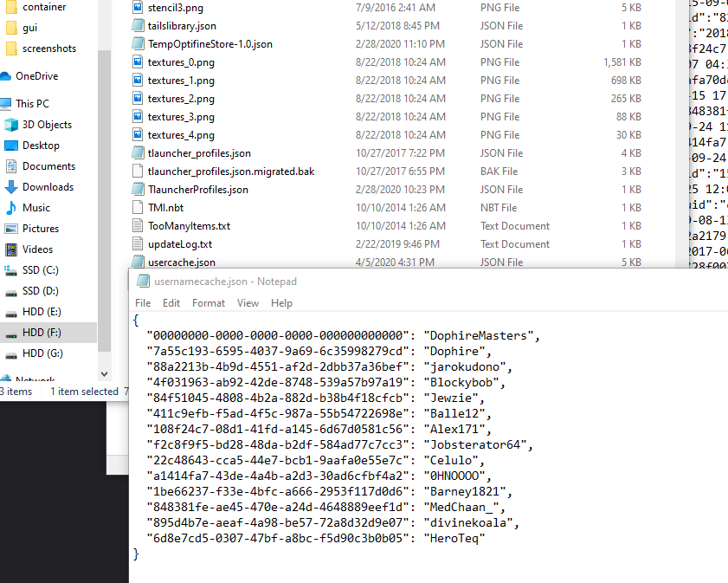728x583 pixels.
Task: Click the Music note icon in sidebar
Action: click(x=10, y=208)
